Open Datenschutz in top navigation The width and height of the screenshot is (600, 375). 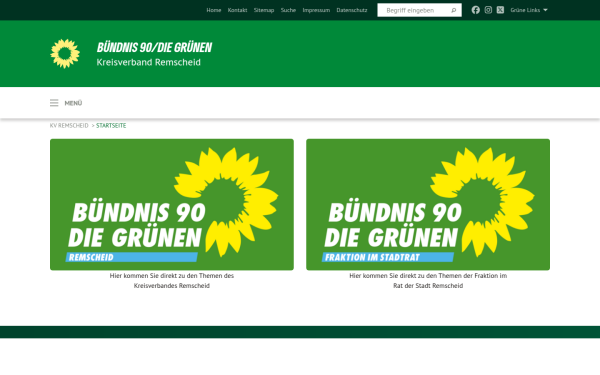point(352,10)
